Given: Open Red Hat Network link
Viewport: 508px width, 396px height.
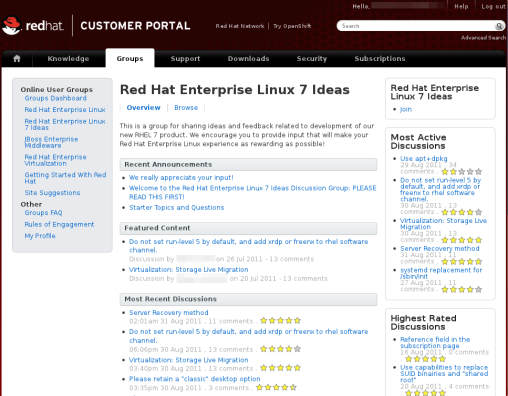Looking at the screenshot, I should [240, 26].
